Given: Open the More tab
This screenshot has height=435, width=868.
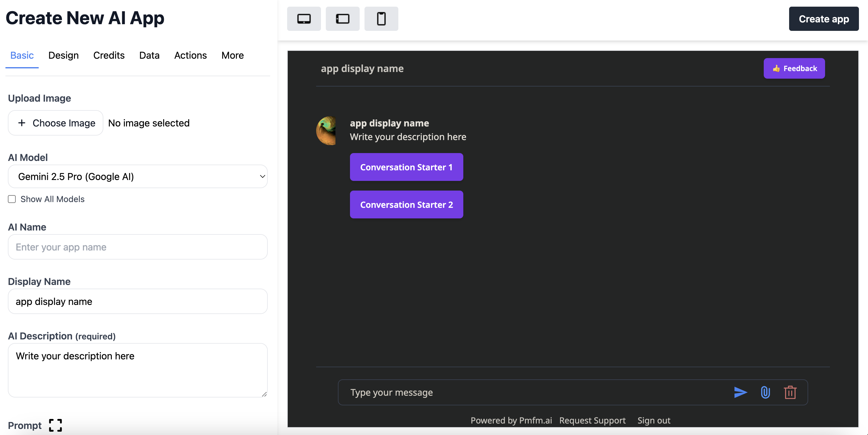Looking at the screenshot, I should [232, 55].
